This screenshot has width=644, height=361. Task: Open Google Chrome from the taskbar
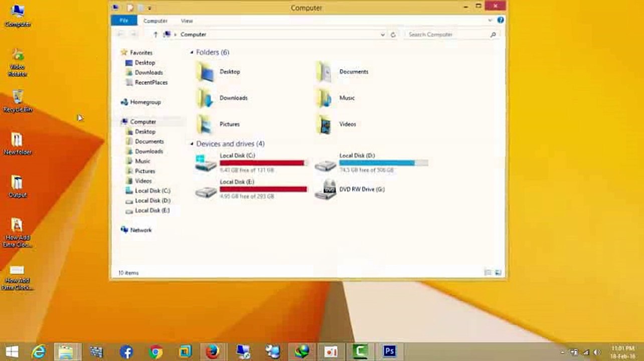[x=156, y=351]
